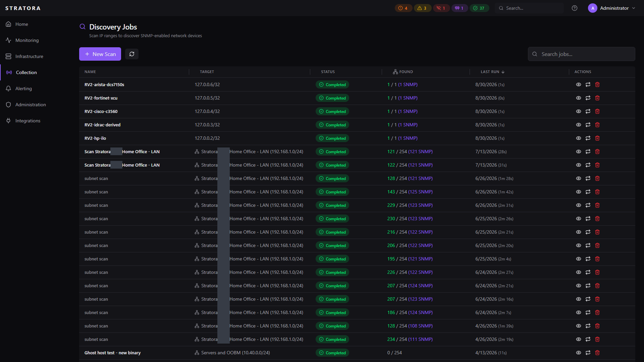The height and width of the screenshot is (362, 644).
Task: Expand the Administrator user menu
Action: pos(612,8)
